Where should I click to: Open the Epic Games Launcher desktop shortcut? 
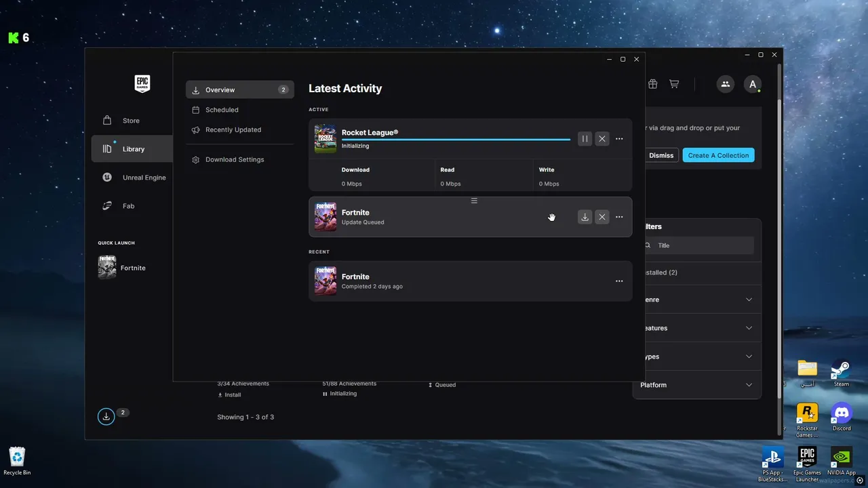(807, 464)
